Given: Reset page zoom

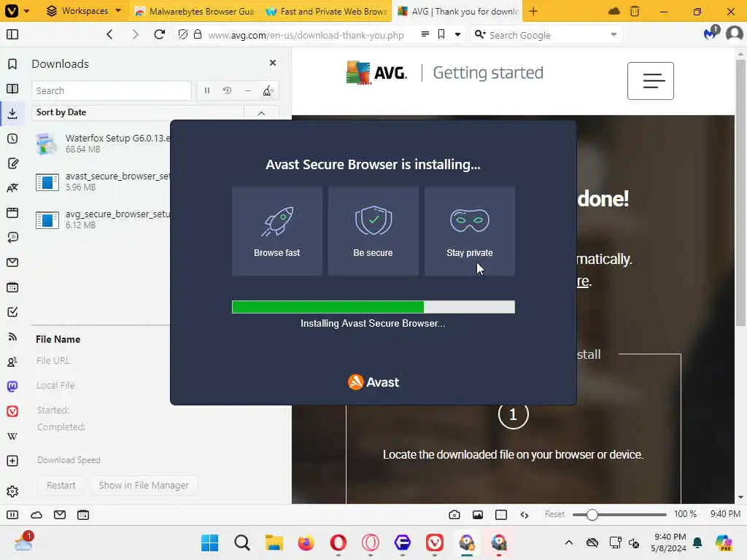Looking at the screenshot, I should pyautogui.click(x=554, y=514).
